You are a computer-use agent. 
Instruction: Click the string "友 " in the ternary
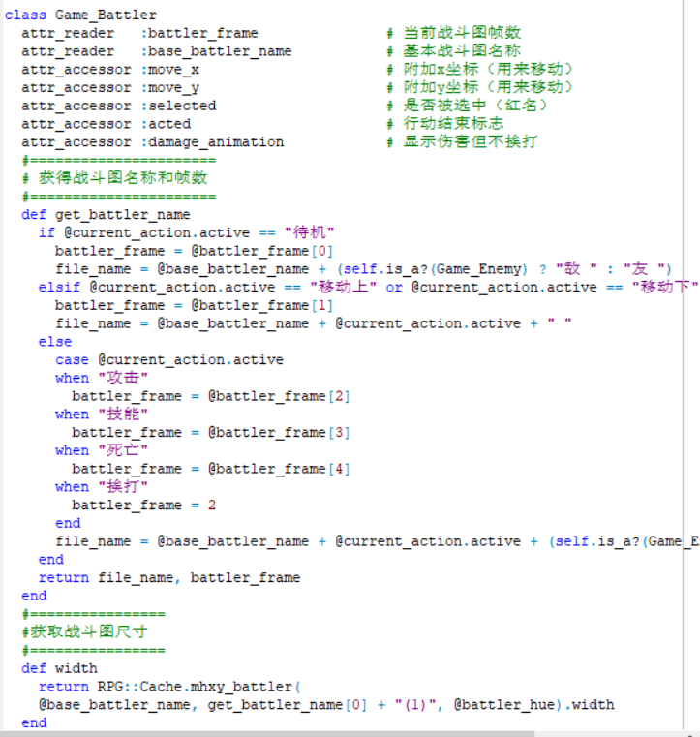(644, 269)
